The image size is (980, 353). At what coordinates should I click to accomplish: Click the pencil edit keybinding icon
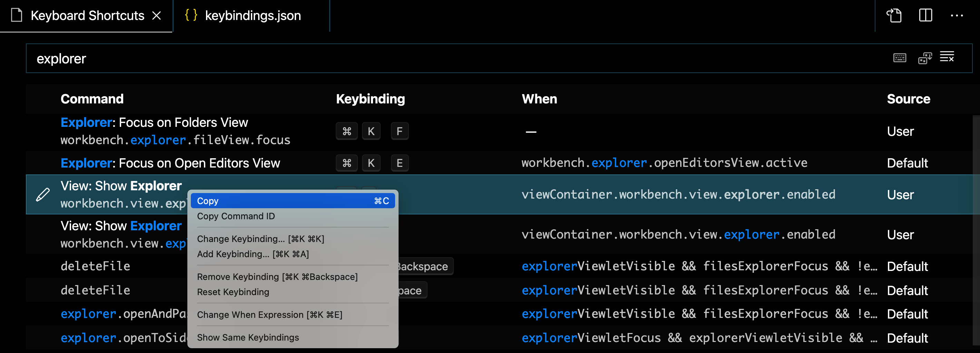pos(42,194)
